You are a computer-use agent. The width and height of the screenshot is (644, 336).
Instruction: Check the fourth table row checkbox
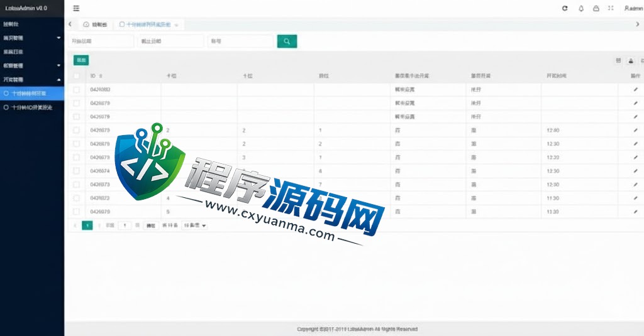coord(76,130)
